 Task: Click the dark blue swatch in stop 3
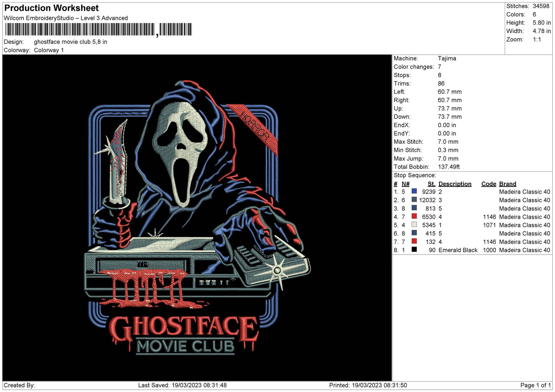click(414, 208)
